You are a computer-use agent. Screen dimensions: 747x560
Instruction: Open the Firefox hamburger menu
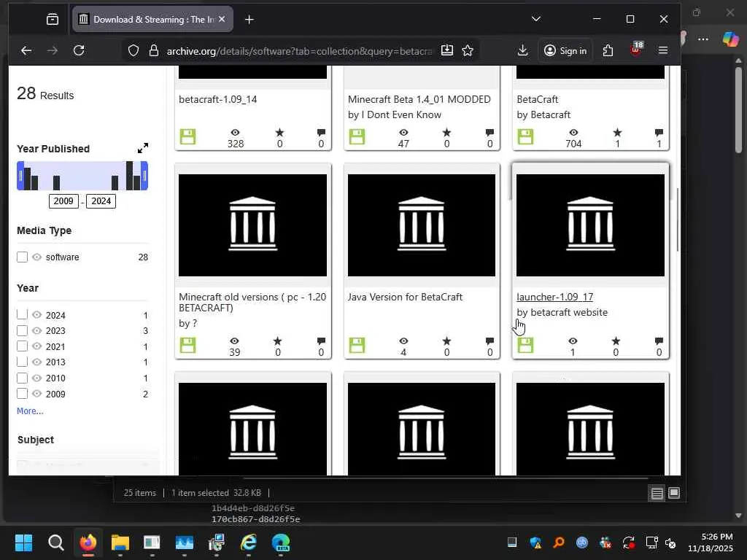(x=663, y=50)
